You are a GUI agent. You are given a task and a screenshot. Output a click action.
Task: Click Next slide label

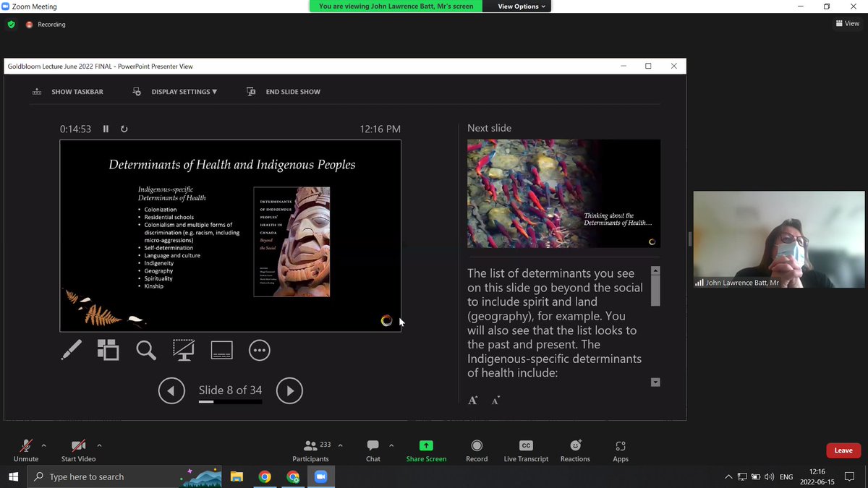pos(489,128)
